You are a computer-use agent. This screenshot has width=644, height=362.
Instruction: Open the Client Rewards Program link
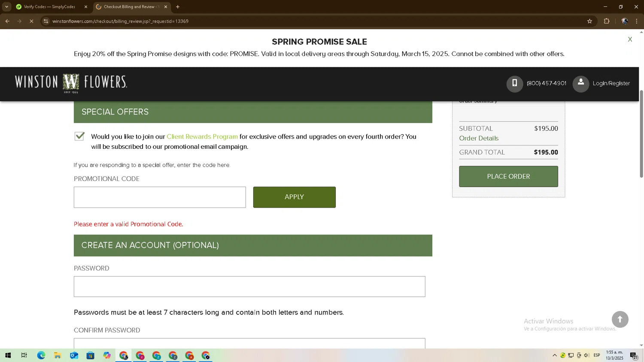pyautogui.click(x=202, y=136)
